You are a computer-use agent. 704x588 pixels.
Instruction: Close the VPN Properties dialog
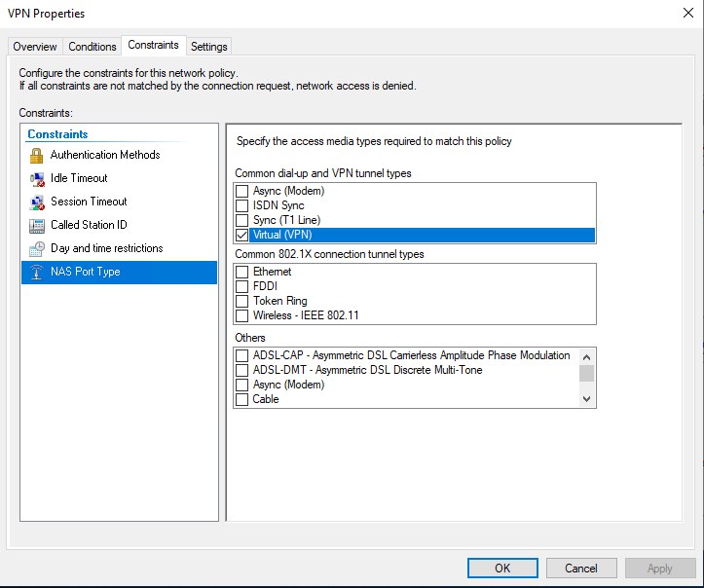pyautogui.click(x=687, y=13)
